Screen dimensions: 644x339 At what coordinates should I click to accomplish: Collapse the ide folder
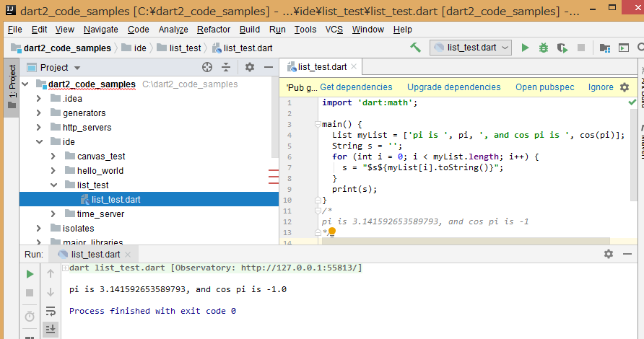[40, 141]
